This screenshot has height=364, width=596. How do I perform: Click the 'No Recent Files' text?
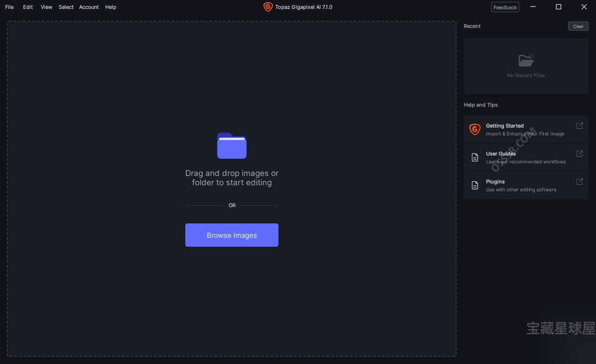pyautogui.click(x=526, y=75)
